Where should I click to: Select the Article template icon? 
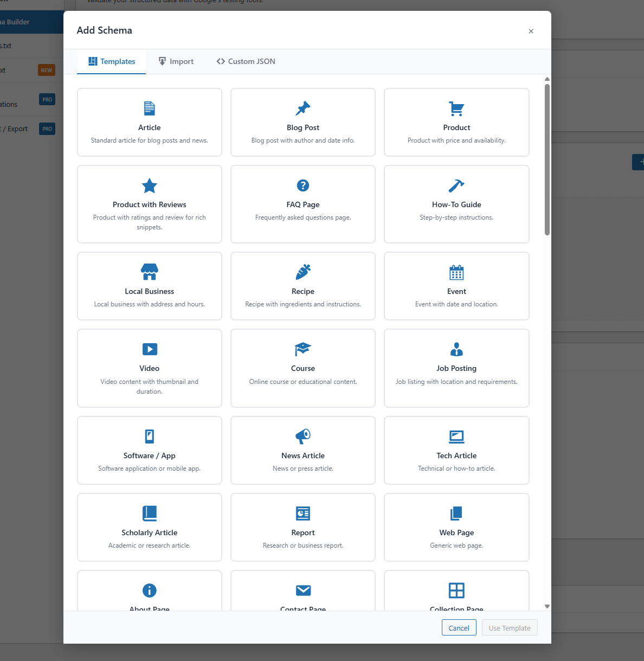[x=149, y=108]
